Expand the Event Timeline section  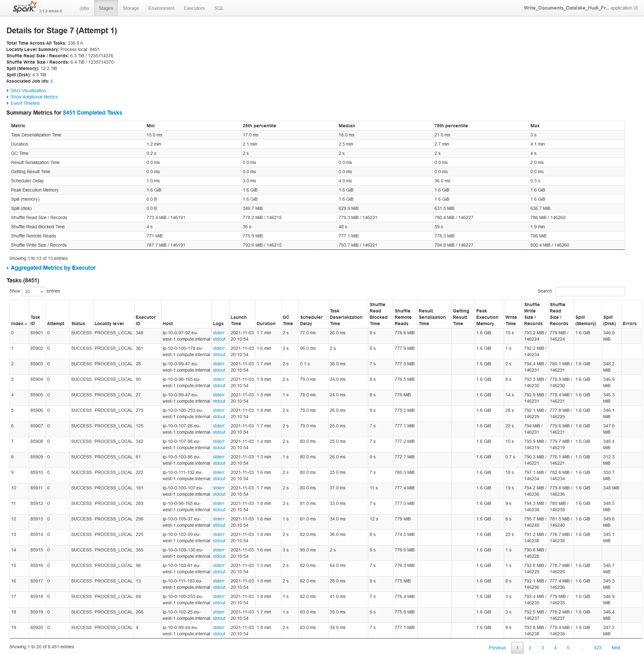coord(25,103)
